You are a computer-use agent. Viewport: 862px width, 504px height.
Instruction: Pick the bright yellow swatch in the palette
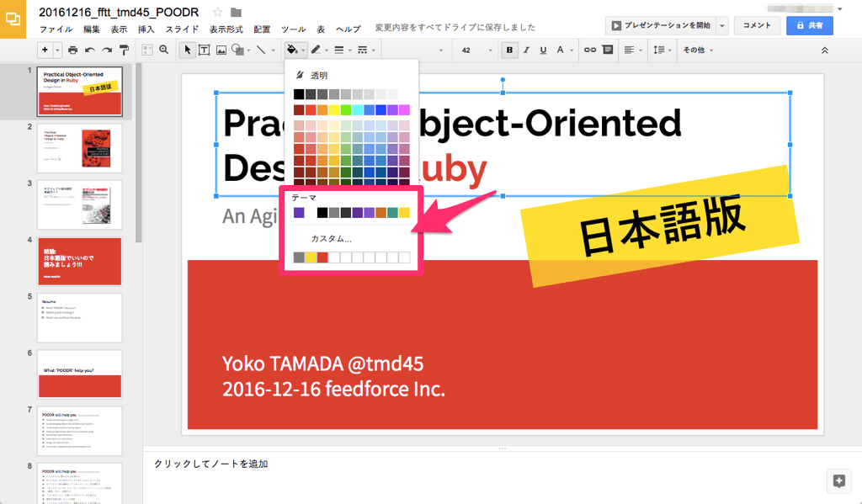point(333,110)
